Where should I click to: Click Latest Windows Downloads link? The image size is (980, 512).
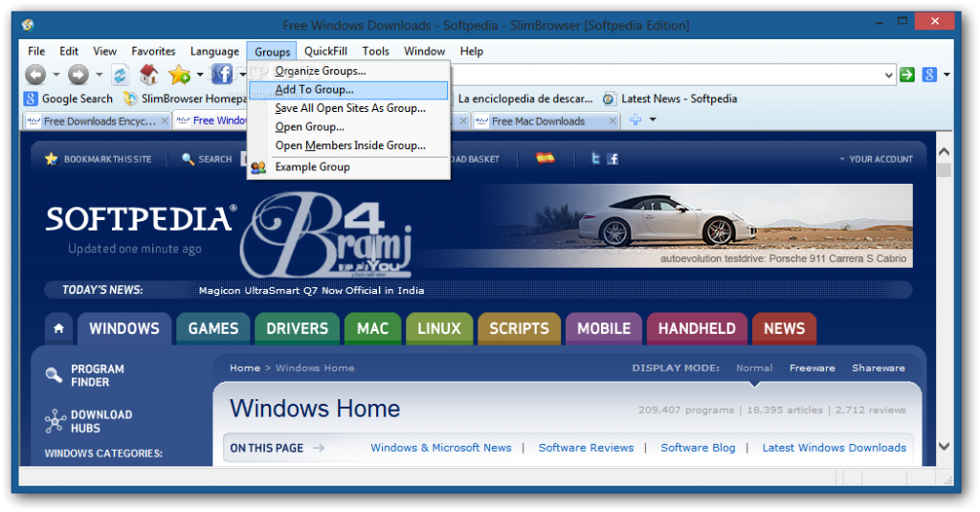coord(834,448)
